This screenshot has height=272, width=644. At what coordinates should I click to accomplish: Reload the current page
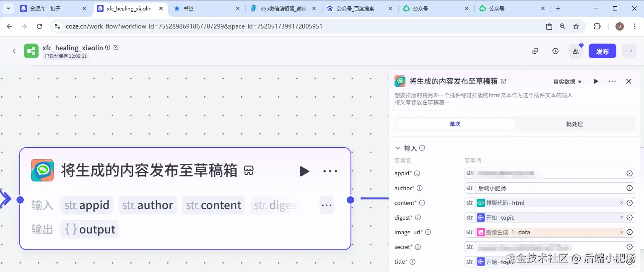(39, 26)
